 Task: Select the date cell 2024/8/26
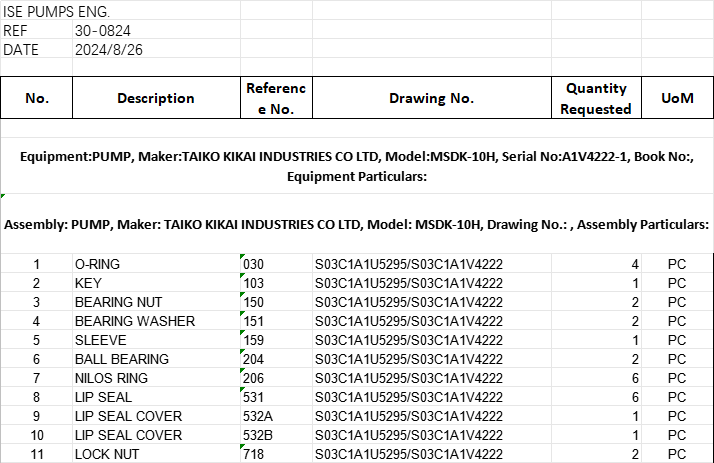coord(102,50)
